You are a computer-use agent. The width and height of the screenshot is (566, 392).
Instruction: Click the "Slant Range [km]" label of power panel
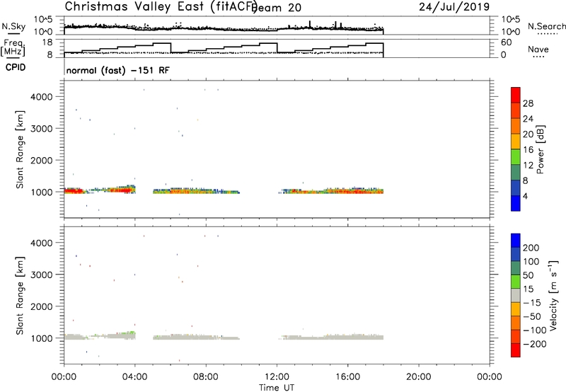pyautogui.click(x=20, y=149)
